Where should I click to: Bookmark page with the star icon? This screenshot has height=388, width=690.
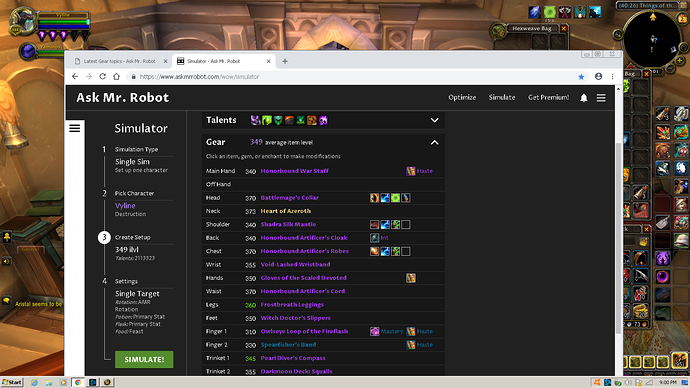click(581, 77)
